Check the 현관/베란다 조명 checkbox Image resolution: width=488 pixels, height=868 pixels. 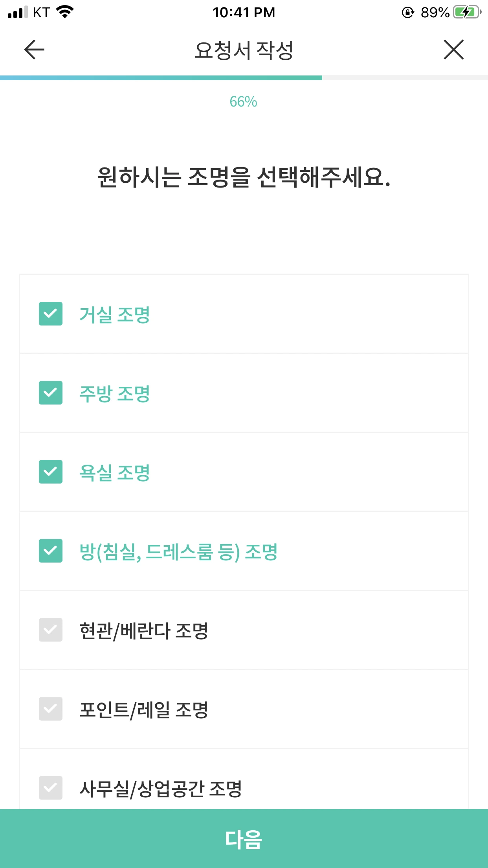(51, 630)
